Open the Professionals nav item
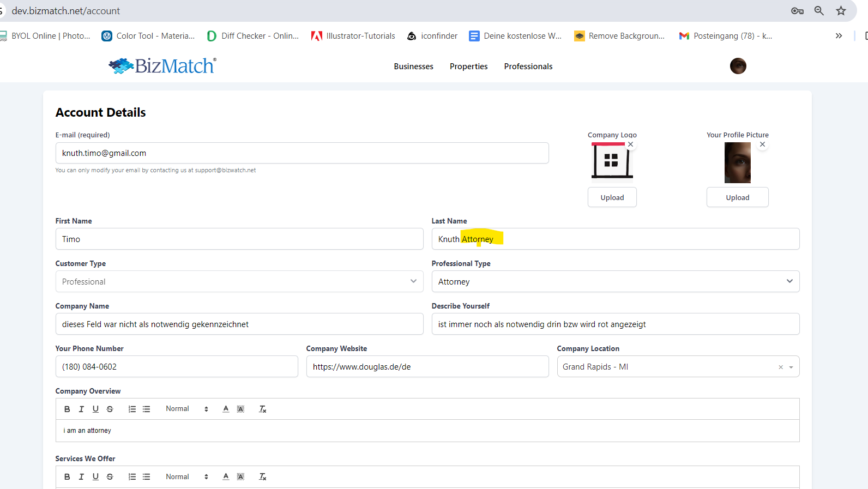The image size is (868, 489). pos(528,67)
